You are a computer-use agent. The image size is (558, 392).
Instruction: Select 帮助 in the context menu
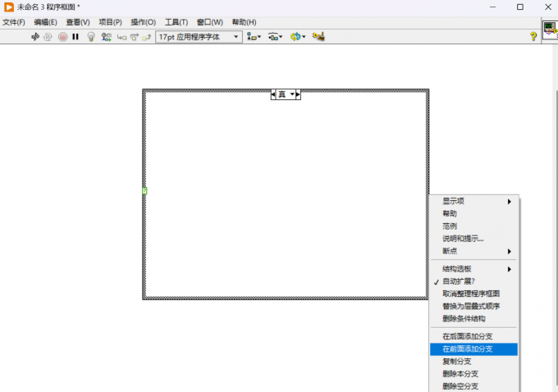pyautogui.click(x=473, y=214)
